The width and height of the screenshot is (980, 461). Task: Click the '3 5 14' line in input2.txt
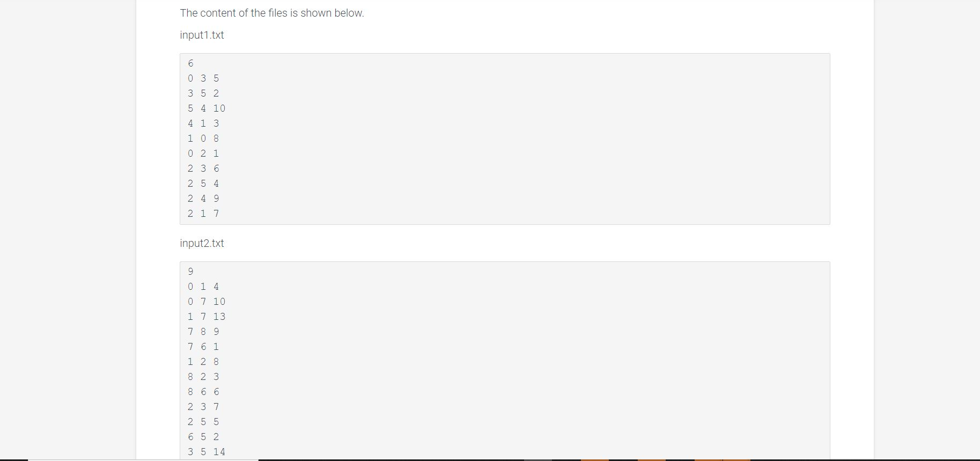pyautogui.click(x=207, y=452)
